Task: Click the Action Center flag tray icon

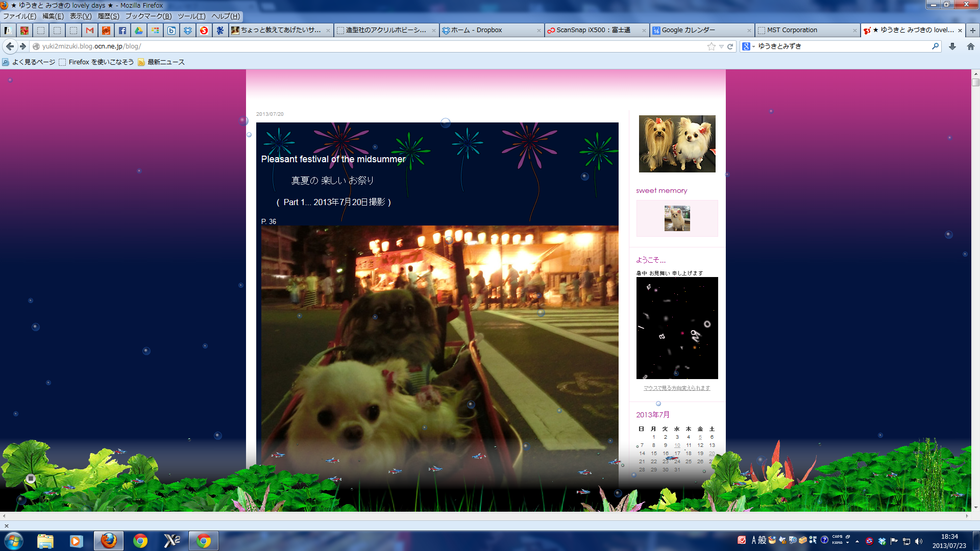Action: coord(894,541)
